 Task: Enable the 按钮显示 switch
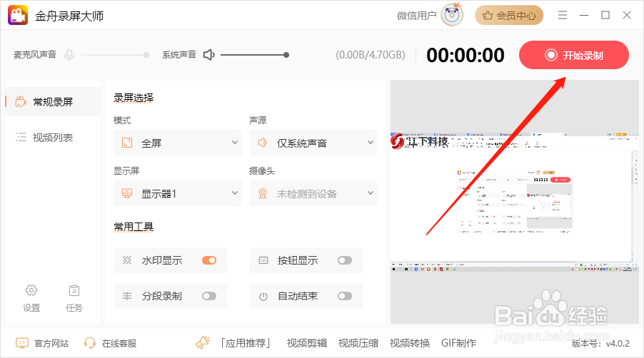click(x=345, y=260)
